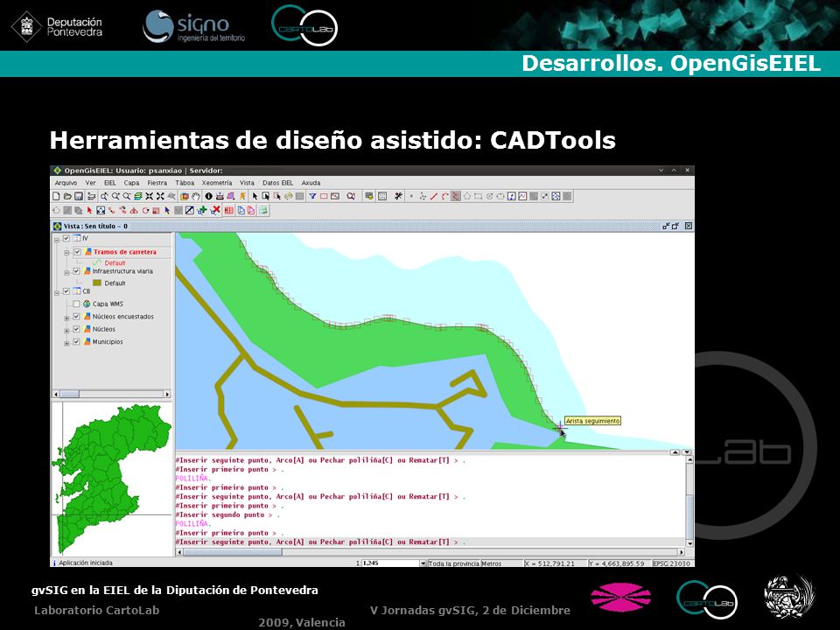
Task: Click the information 'i' tool icon
Action: pos(209,196)
